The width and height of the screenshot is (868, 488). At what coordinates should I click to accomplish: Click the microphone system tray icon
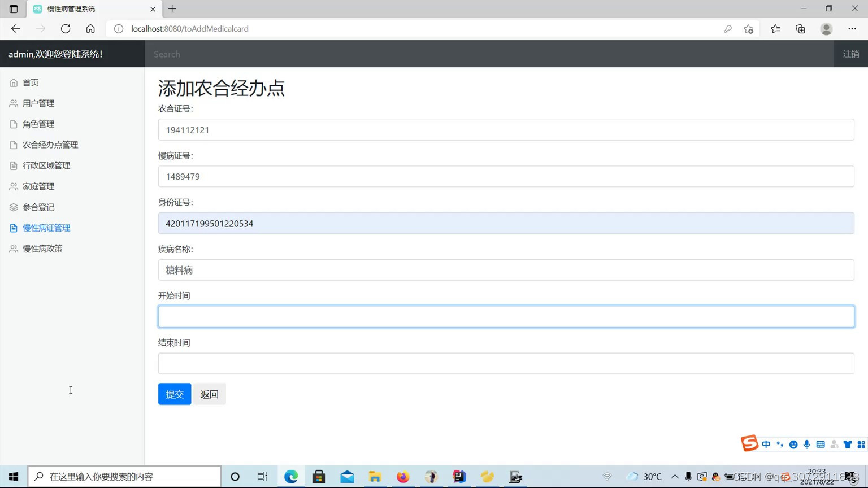tap(688, 477)
